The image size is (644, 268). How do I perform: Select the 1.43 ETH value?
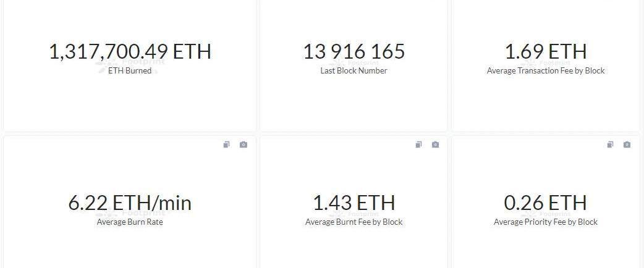tap(354, 203)
